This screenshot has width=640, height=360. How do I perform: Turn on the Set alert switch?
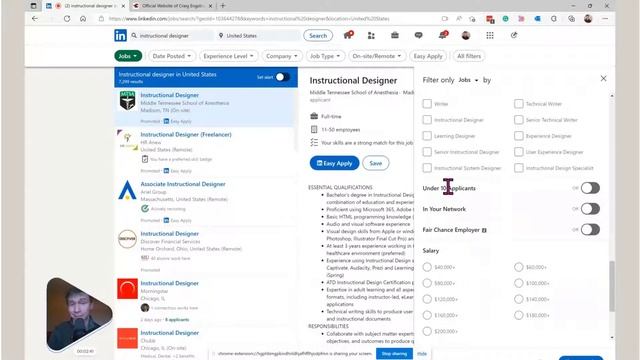(x=282, y=77)
